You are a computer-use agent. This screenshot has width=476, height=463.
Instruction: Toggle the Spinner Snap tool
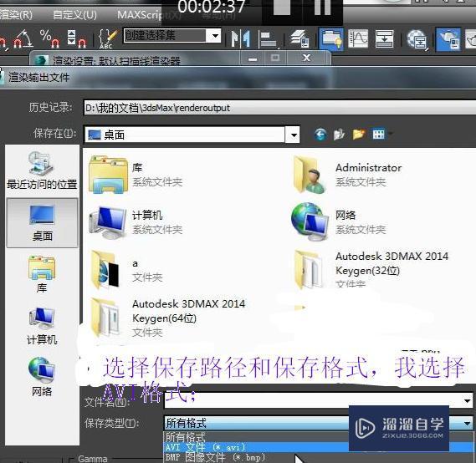click(x=77, y=38)
